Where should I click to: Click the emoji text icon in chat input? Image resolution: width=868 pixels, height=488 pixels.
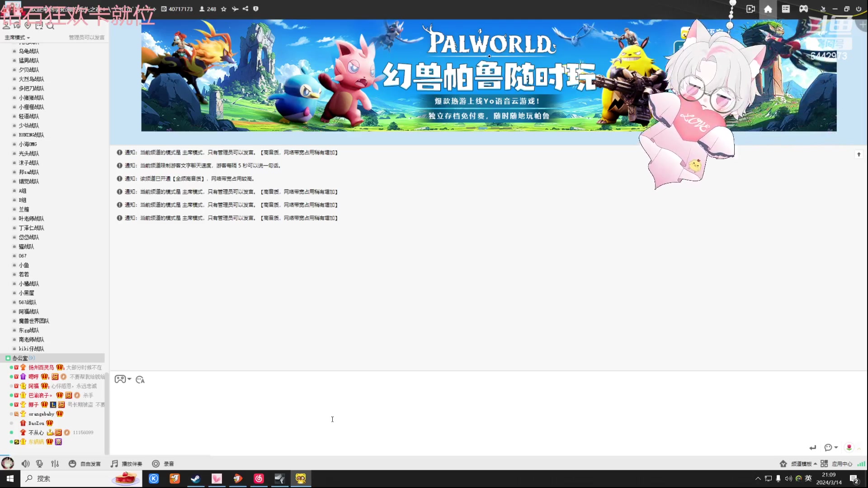click(x=140, y=380)
